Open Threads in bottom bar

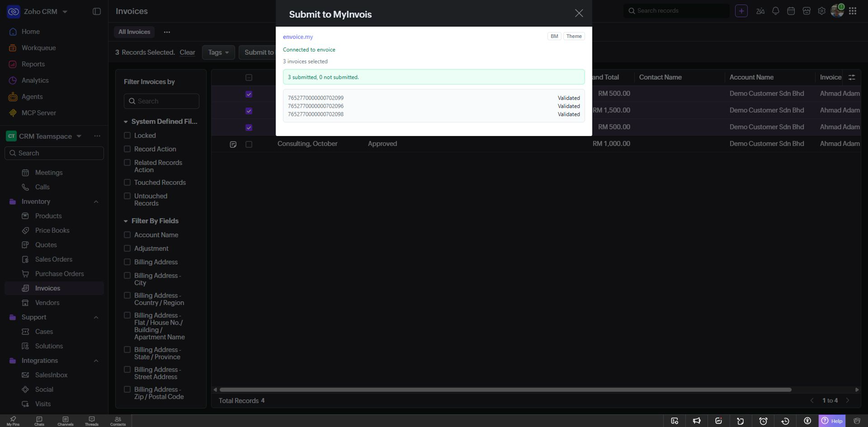92,421
